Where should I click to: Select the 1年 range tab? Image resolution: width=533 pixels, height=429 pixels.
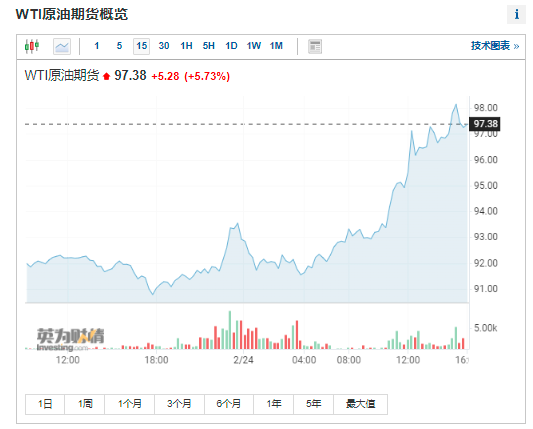[x=273, y=404]
